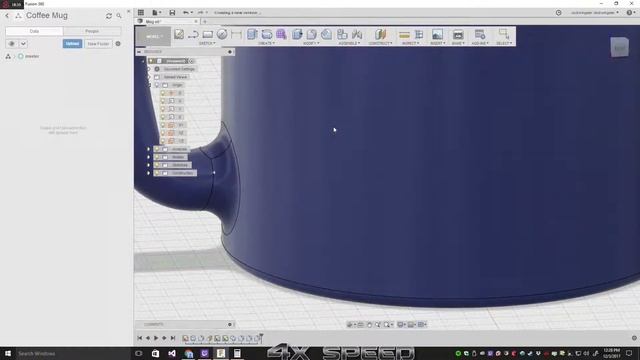
Task: Open a new document tab with plus
Action: point(205,22)
